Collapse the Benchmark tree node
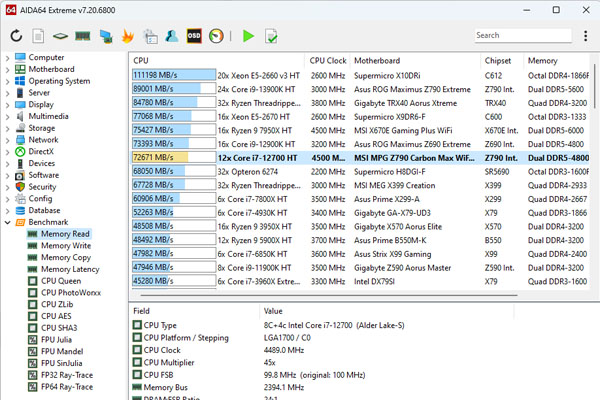The height and width of the screenshot is (400, 600). [x=8, y=222]
